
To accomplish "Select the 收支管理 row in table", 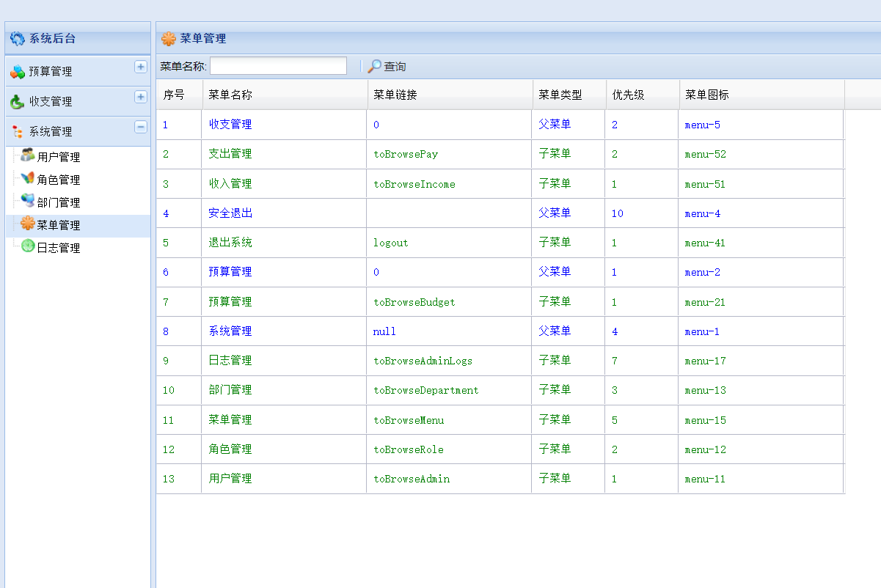I will [500, 125].
